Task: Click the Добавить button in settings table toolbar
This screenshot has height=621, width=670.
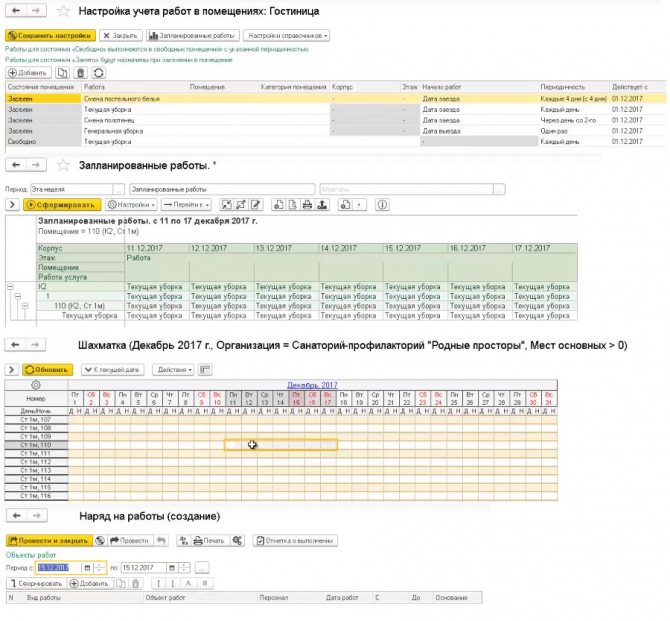Action: pos(28,73)
